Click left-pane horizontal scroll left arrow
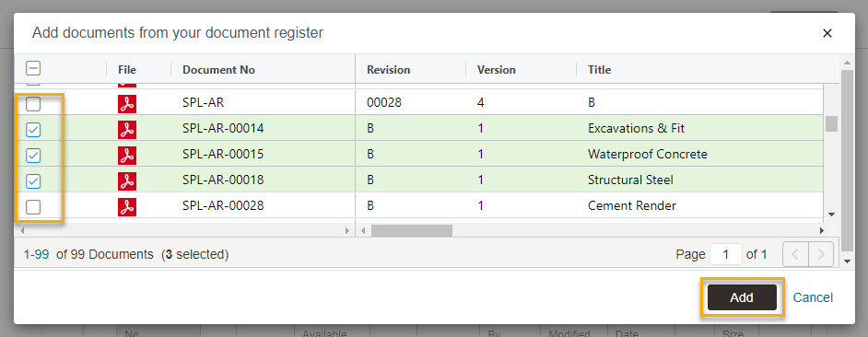 coord(21,230)
